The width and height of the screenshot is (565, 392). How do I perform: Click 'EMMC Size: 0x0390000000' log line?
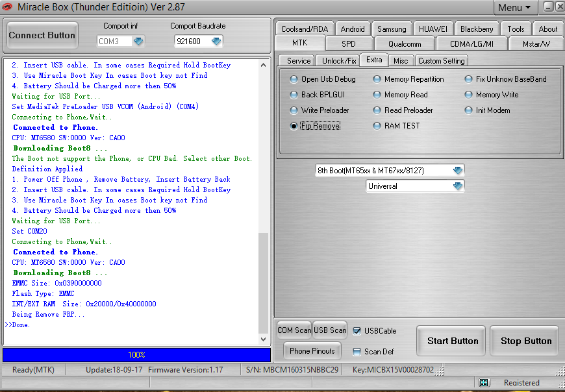point(56,283)
